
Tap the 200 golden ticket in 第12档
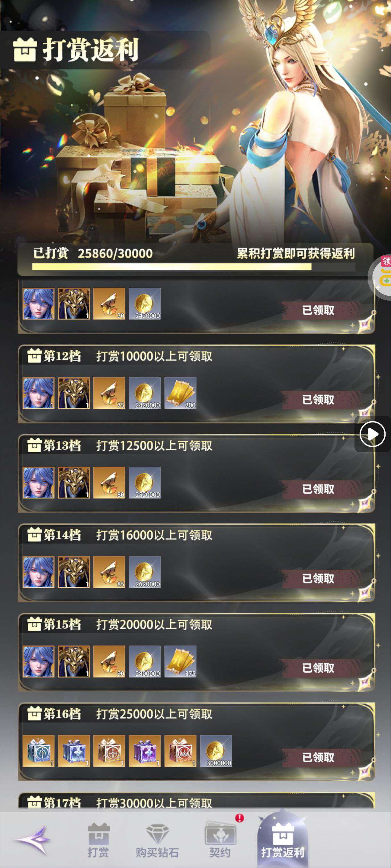[180, 393]
